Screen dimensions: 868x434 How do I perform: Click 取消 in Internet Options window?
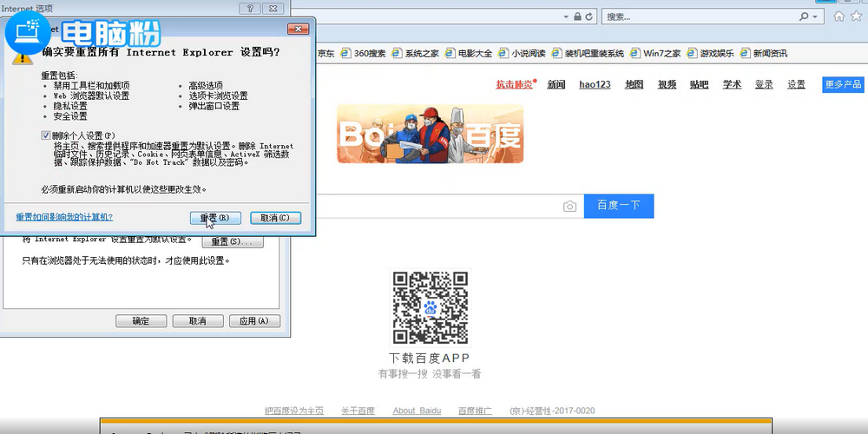pyautogui.click(x=198, y=321)
